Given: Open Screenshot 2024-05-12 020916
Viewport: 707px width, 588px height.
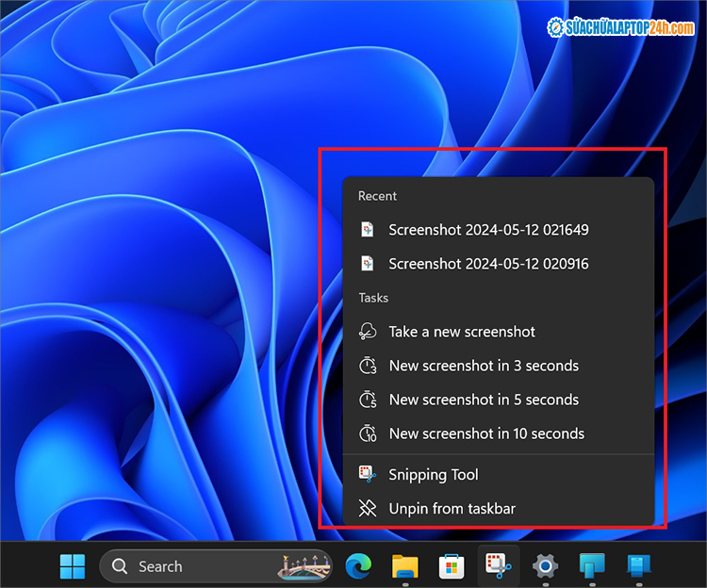Looking at the screenshot, I should (499, 264).
